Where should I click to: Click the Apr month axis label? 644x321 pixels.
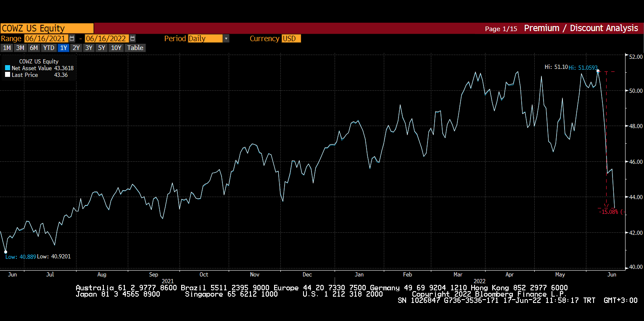[x=509, y=274]
